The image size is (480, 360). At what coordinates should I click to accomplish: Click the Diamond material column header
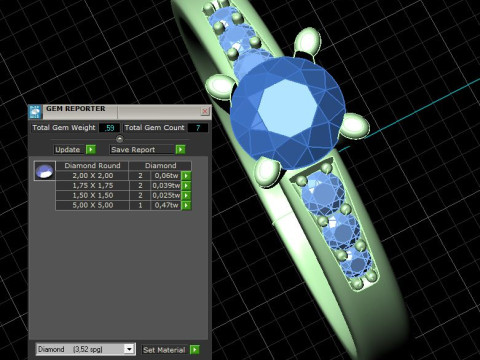[160, 166]
